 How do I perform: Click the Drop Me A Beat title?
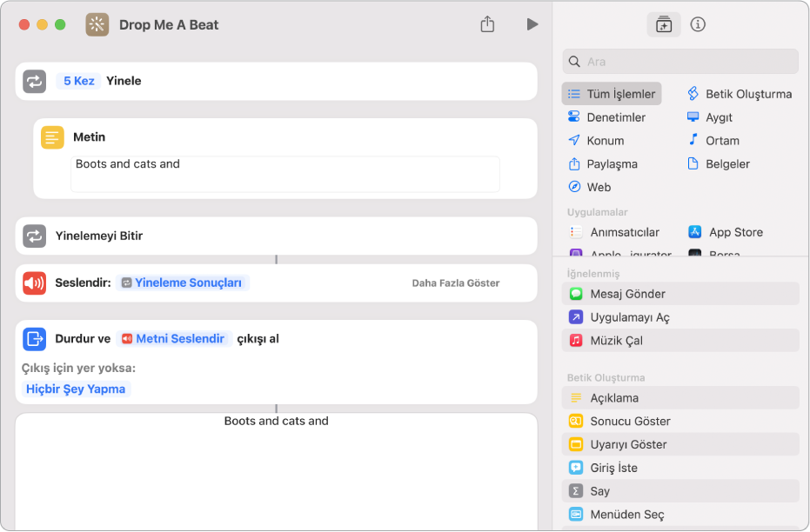click(169, 24)
